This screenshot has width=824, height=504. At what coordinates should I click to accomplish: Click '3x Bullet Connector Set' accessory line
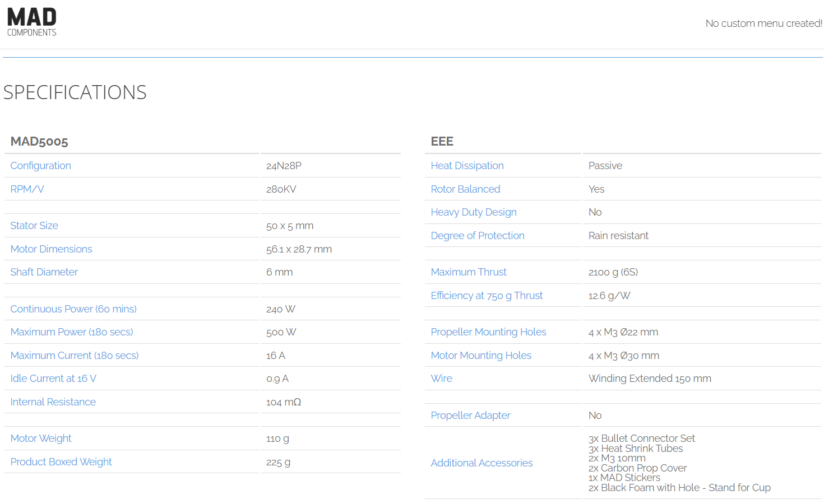point(642,438)
